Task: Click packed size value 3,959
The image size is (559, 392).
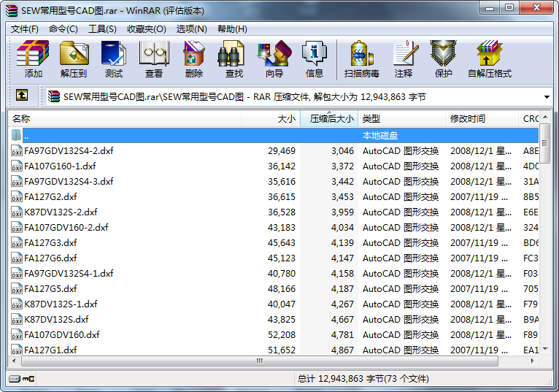Action: point(342,212)
